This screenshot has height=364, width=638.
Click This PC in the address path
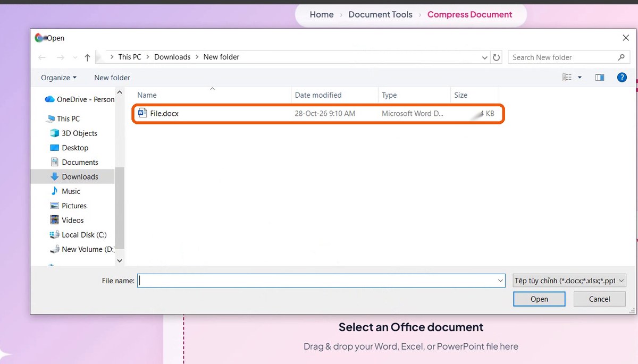pyautogui.click(x=130, y=57)
